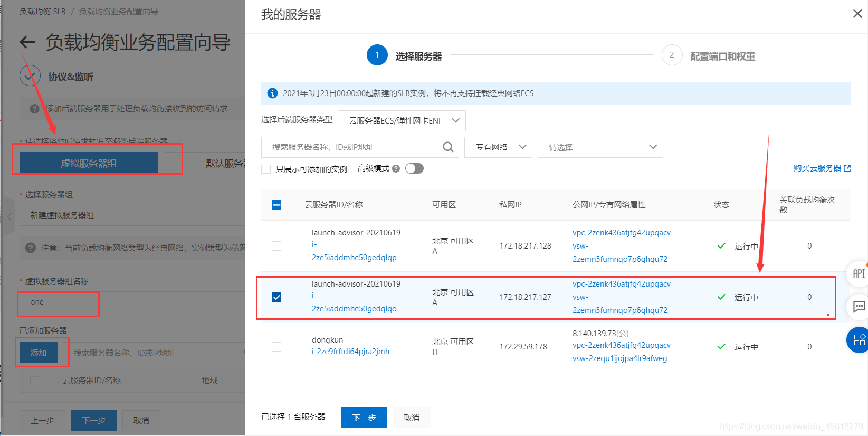Screen dimensions: 868x436
Task: Check 只展示可添加的实例 checkbox
Action: click(x=266, y=169)
